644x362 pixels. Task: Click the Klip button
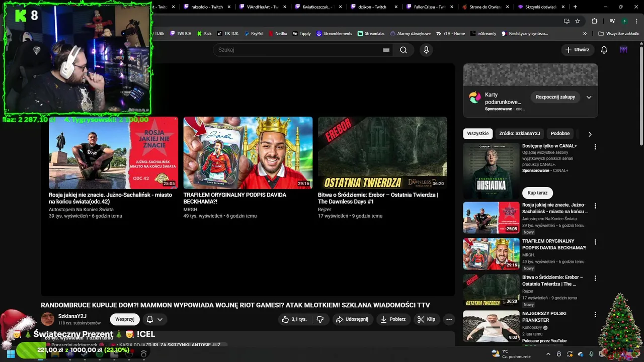[427, 319]
